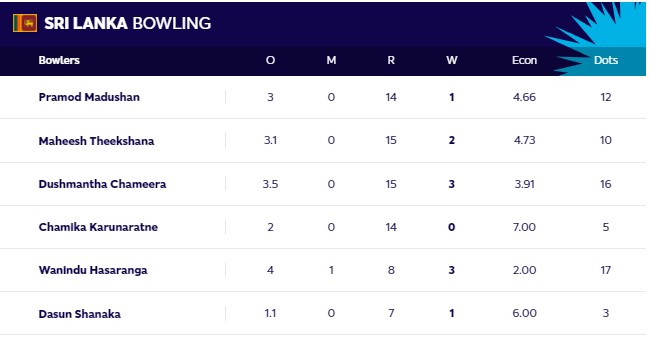Click the O overs column header

[270, 60]
